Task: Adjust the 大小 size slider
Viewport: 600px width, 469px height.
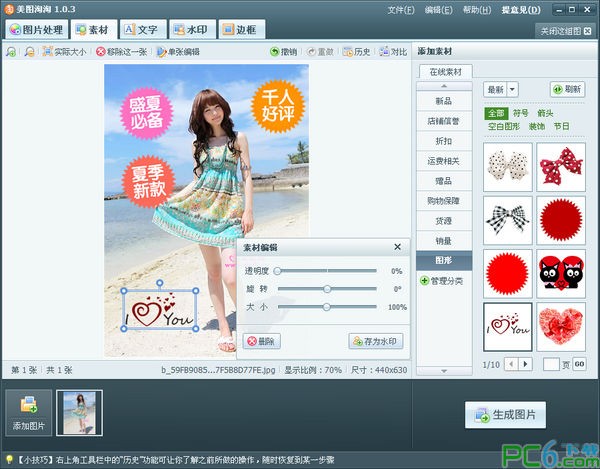Action: [x=327, y=306]
